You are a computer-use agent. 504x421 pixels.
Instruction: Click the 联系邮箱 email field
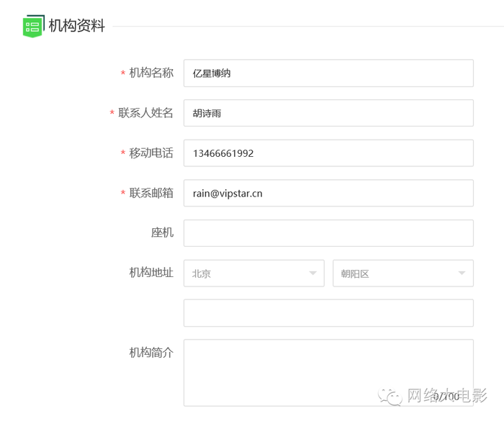point(328,193)
